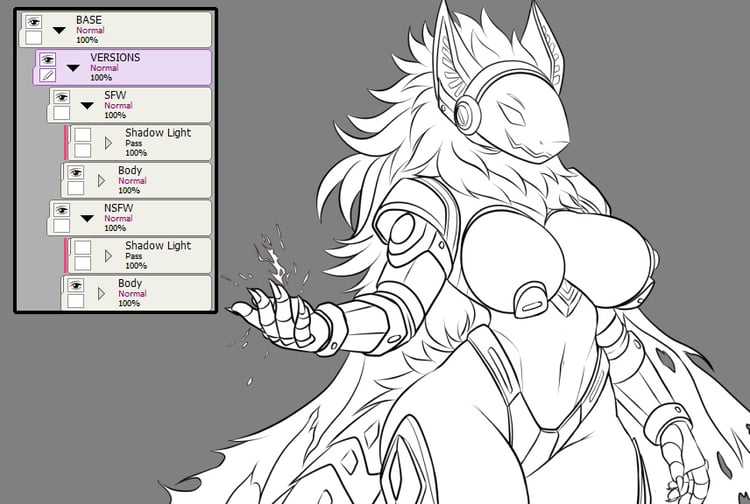Screen dimensions: 750x504
Task: Select the Body layer name under NSFW
Action: pyautogui.click(x=130, y=283)
